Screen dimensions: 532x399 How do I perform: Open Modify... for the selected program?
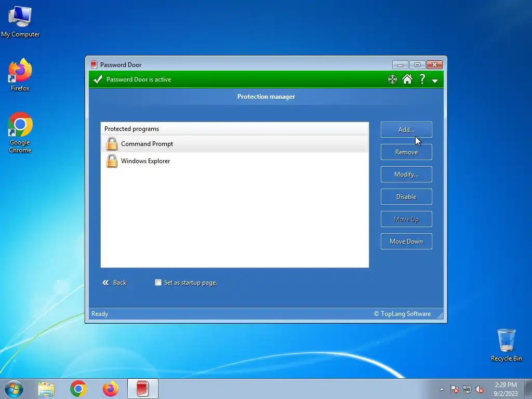(x=406, y=175)
